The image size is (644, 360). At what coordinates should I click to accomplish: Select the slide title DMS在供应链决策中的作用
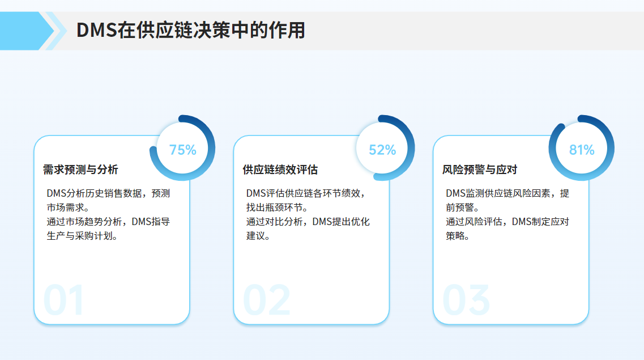190,31
